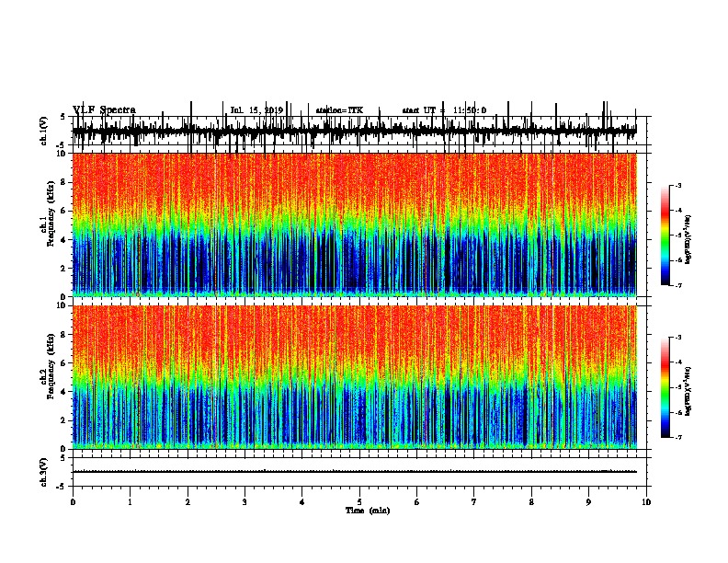Click the ch.2 spectrogram color bar
This screenshot has width=728, height=563.
click(x=665, y=387)
